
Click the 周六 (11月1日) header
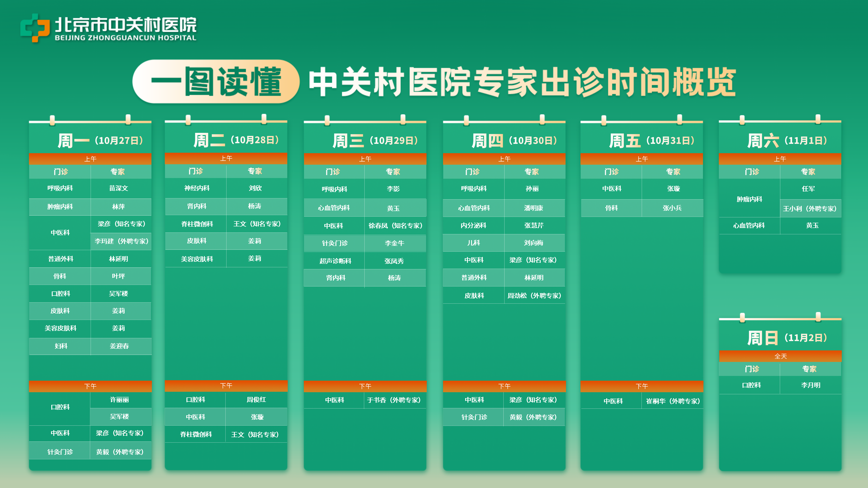pos(787,141)
